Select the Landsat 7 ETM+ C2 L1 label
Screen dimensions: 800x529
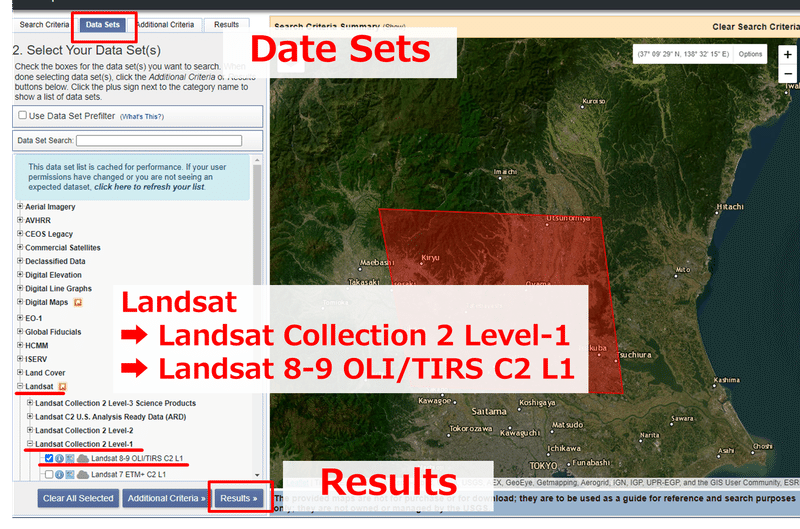pos(128,474)
